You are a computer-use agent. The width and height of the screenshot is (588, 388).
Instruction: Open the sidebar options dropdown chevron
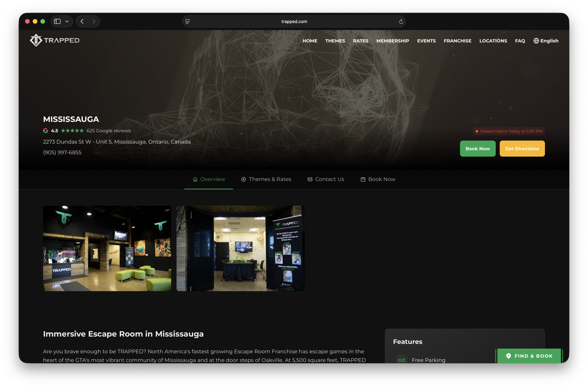67,22
